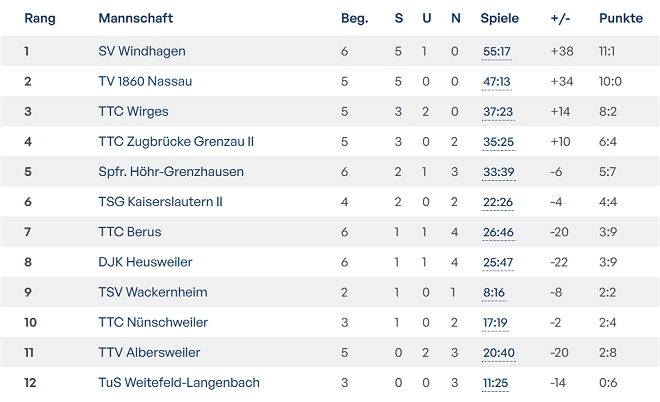660x402 pixels.
Task: Select TTC Zugbrücke Grenzau II team
Action: pyautogui.click(x=176, y=142)
